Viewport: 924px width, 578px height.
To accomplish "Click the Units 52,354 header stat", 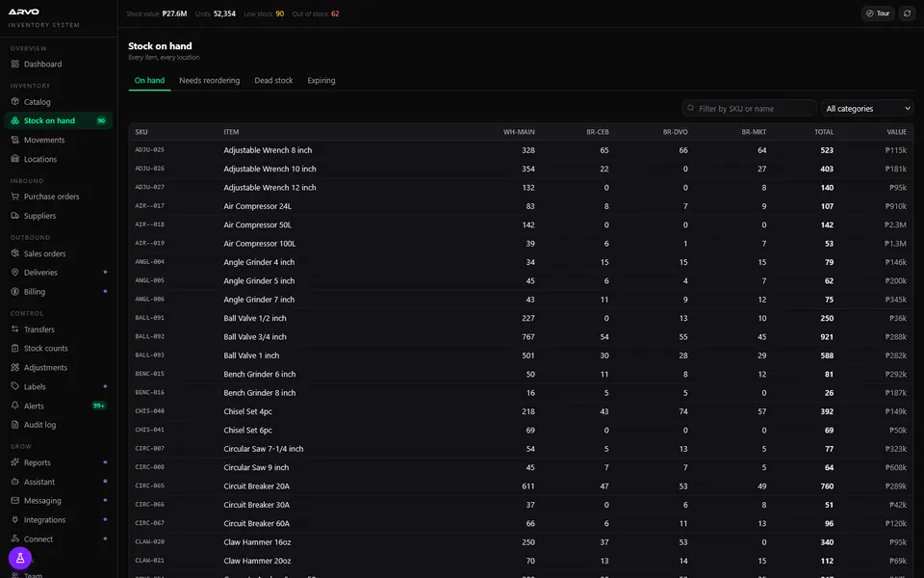I will [x=215, y=13].
